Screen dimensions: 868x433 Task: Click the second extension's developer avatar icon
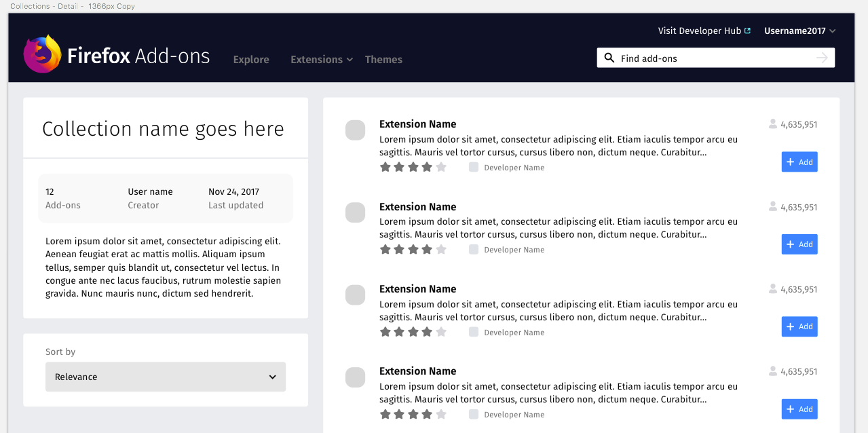point(474,249)
